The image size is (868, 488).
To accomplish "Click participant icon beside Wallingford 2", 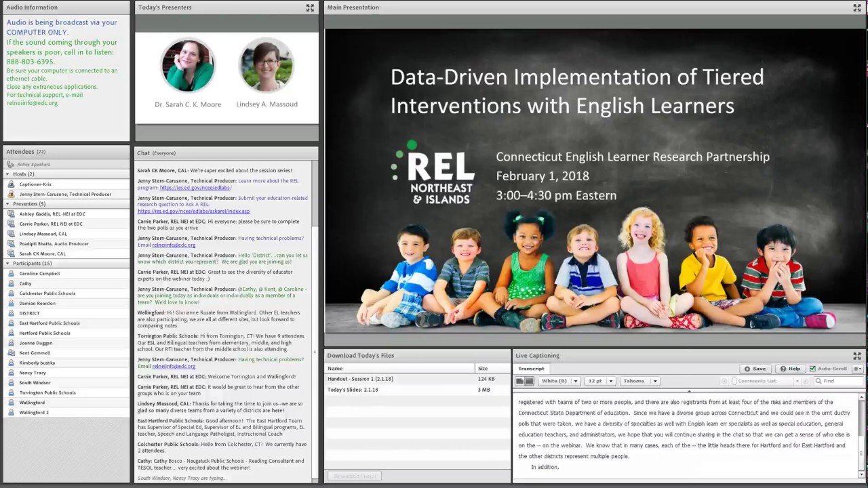I will pyautogui.click(x=12, y=413).
